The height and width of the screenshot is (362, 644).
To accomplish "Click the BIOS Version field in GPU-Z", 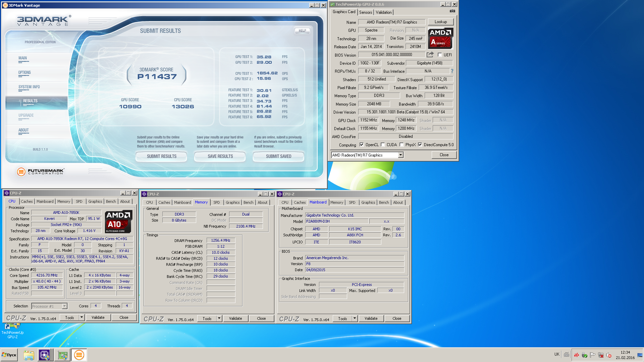I will 392,55.
